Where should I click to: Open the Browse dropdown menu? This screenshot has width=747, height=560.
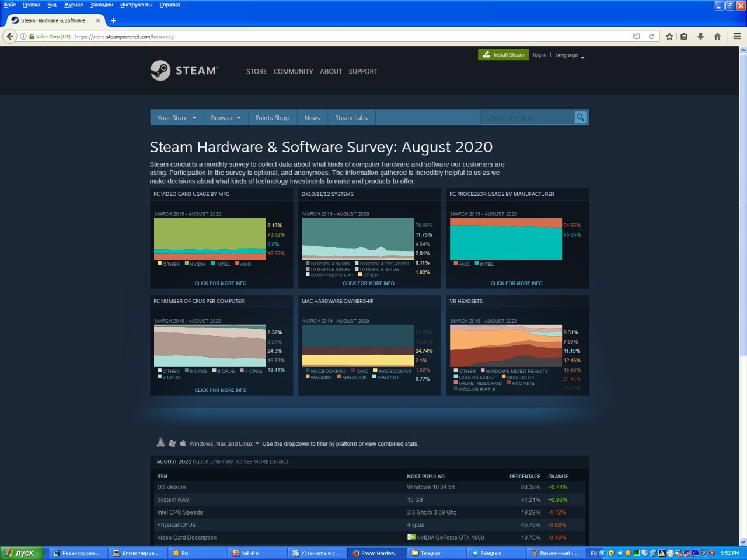[225, 118]
